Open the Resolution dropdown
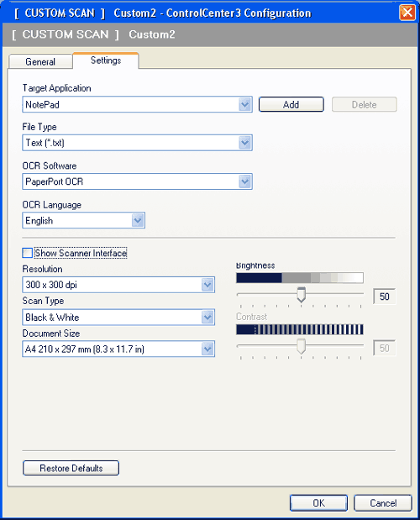Viewport: 420px width, 520px height. click(207, 285)
